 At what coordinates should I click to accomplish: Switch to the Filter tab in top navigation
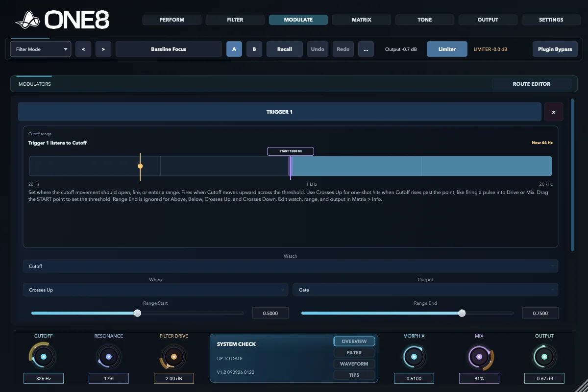point(235,20)
